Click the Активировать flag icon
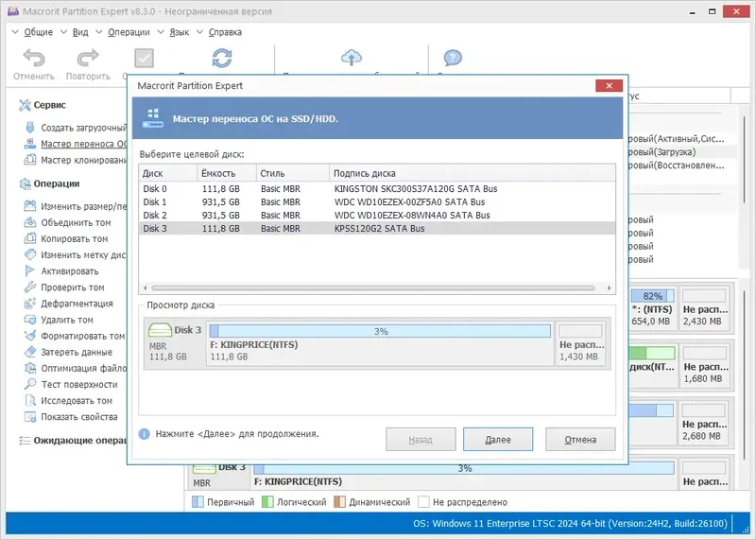756x540 pixels. pyautogui.click(x=30, y=270)
